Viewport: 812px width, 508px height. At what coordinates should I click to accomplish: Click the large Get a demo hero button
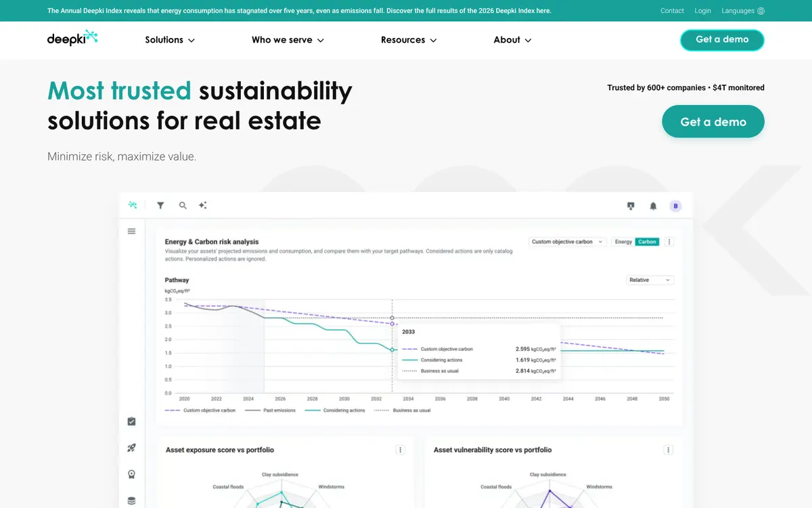tap(713, 122)
